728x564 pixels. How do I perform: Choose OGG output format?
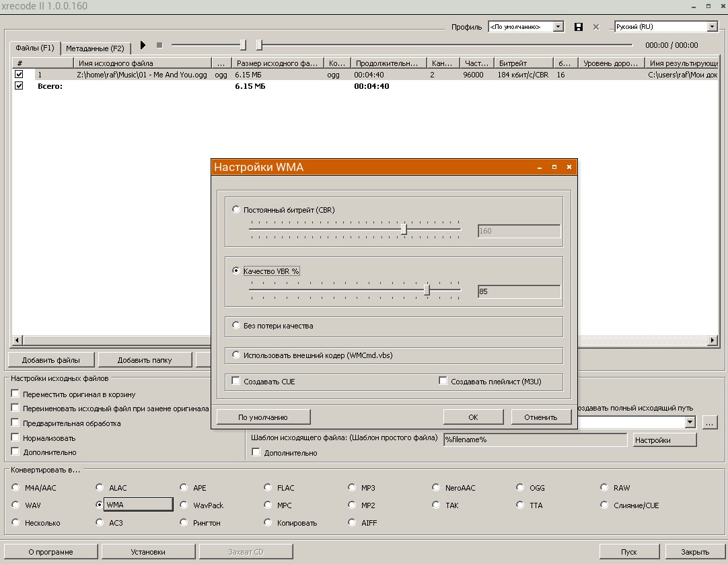click(x=520, y=487)
